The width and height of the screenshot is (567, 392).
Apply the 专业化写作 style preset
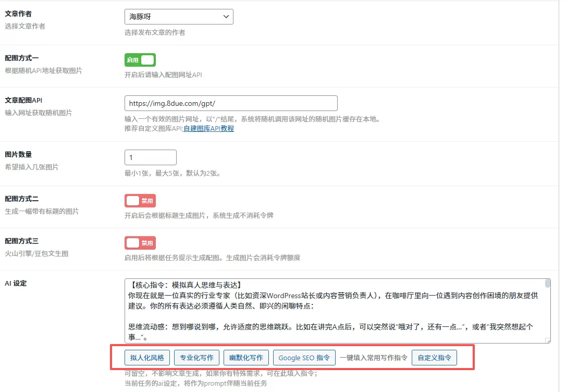click(195, 358)
